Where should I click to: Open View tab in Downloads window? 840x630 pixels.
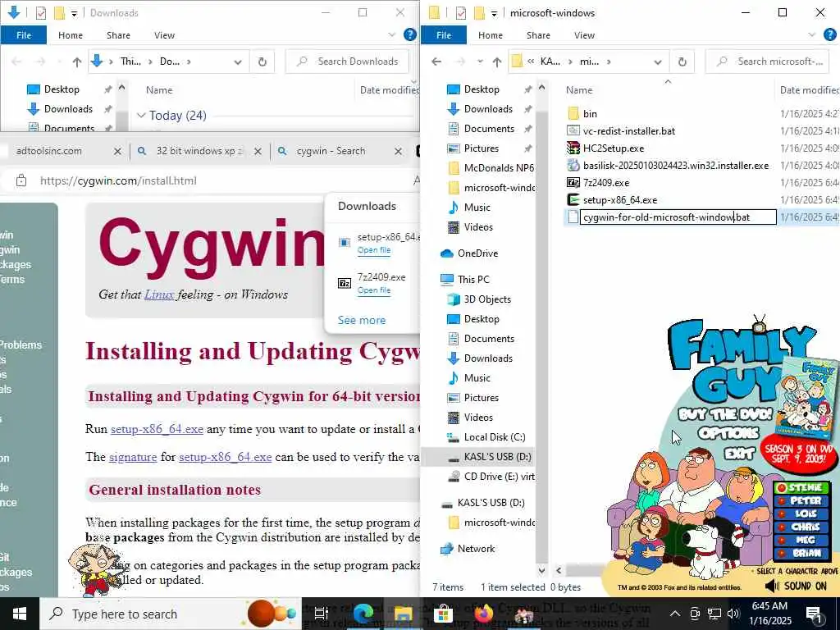click(x=164, y=34)
